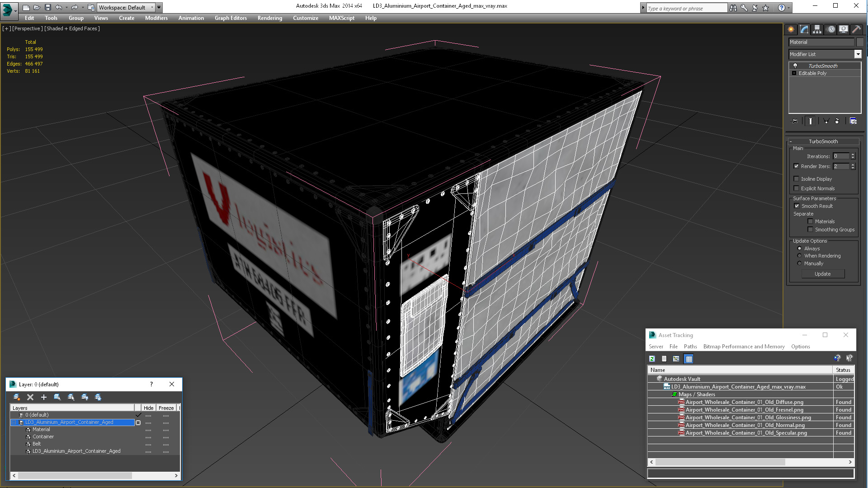This screenshot has height=488, width=868.
Task: Open Bitmap Performance and Memory menu
Action: (x=744, y=347)
